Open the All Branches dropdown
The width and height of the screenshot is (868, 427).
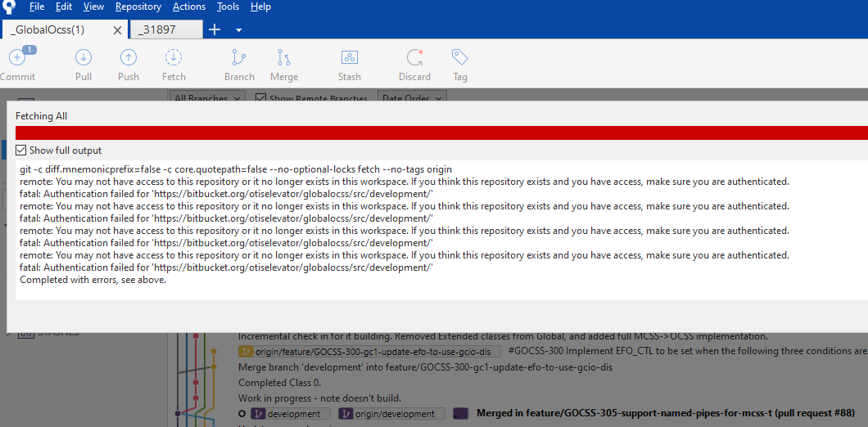point(208,98)
